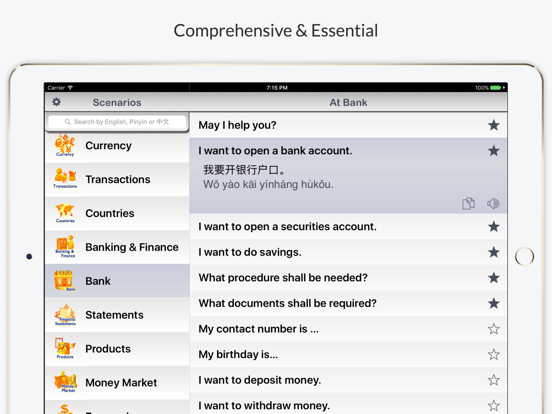
Task: Click pinyin 'Wǒ yào kāi yínháng hùkǒu.'
Action: point(268,184)
